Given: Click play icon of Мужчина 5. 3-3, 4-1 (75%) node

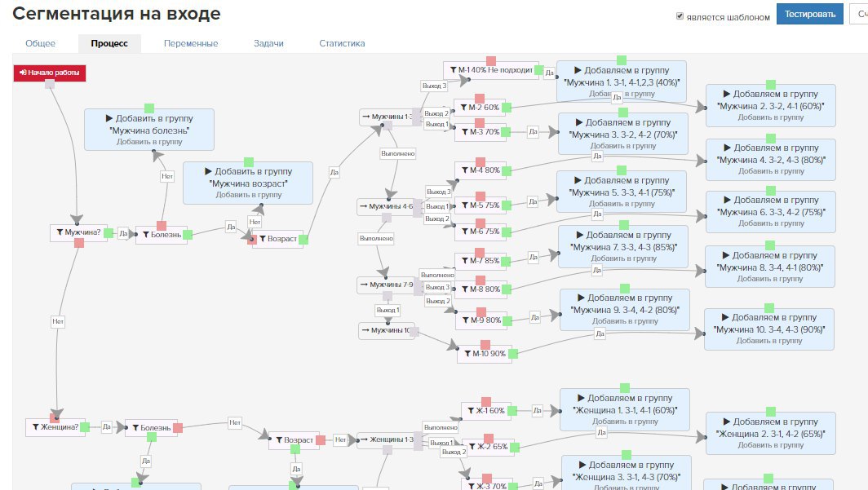Looking at the screenshot, I should [x=578, y=180].
